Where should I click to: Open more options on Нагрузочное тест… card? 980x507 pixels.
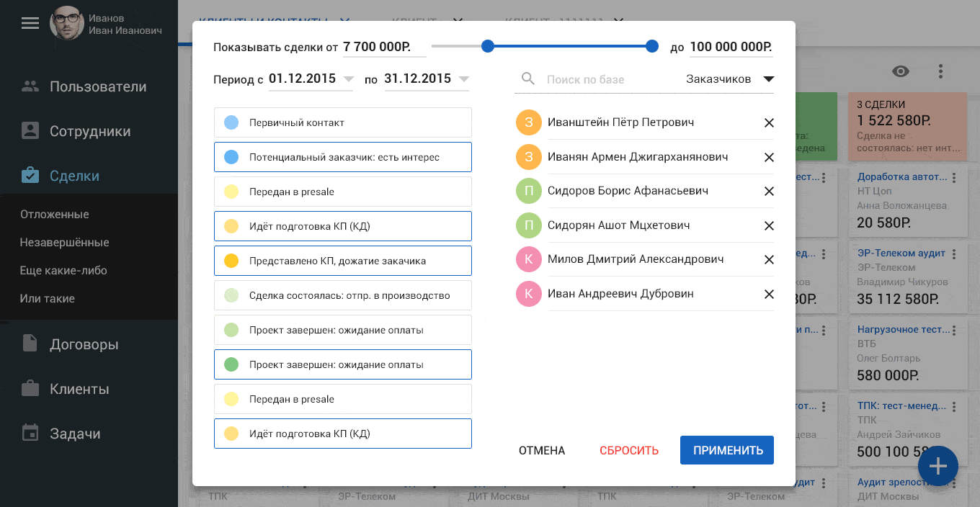[955, 331]
